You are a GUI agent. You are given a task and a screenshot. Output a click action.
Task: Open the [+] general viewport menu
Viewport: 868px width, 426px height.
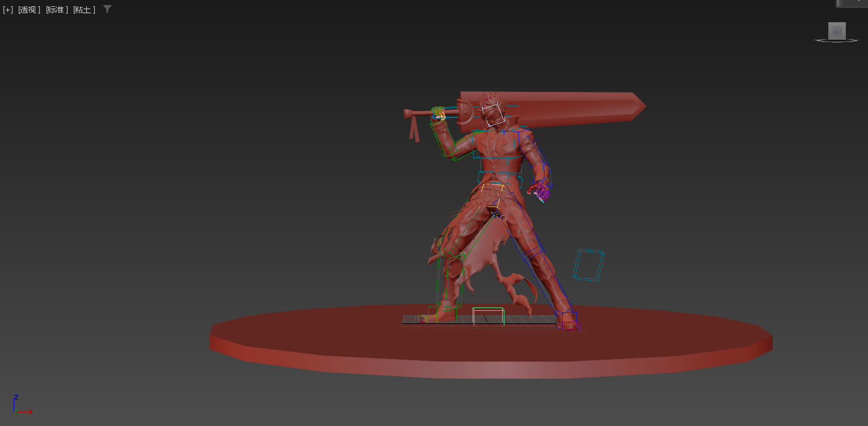coord(8,10)
